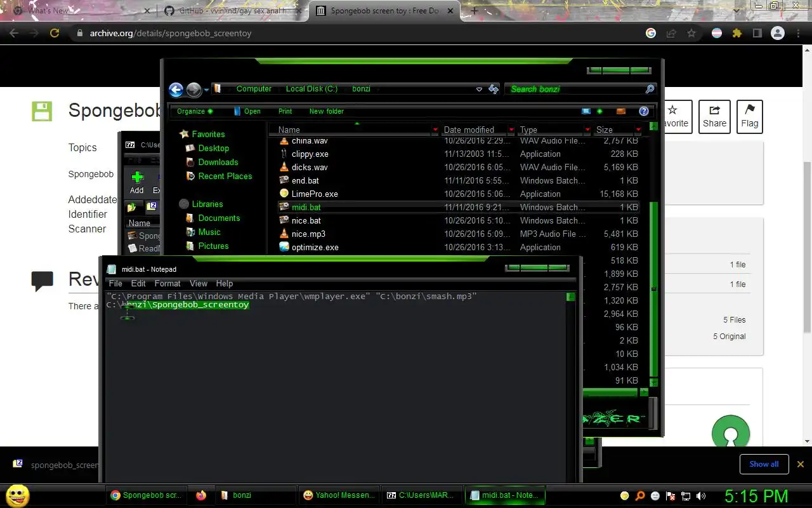The image size is (812, 508).
Task: Select end.bat batch file
Action: (305, 180)
